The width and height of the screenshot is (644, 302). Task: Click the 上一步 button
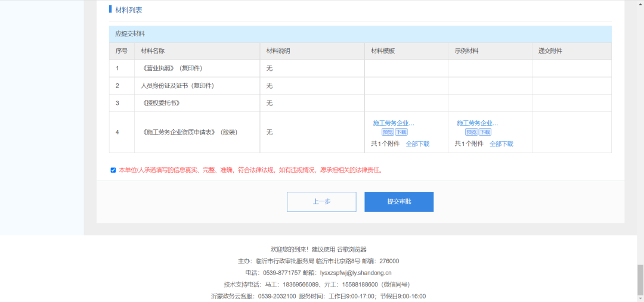[321, 202]
